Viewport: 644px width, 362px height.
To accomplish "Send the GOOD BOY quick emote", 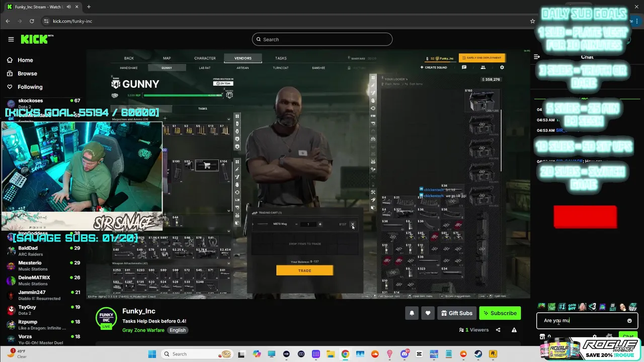I will point(572,307).
